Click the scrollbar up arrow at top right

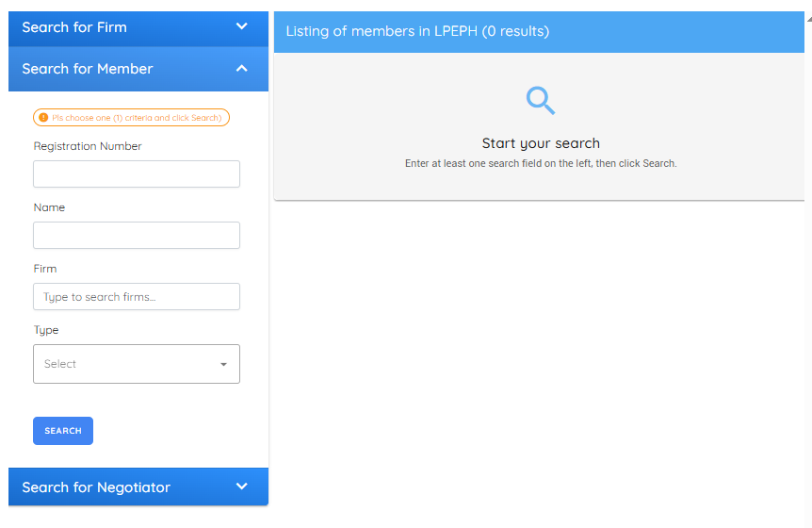(x=807, y=8)
